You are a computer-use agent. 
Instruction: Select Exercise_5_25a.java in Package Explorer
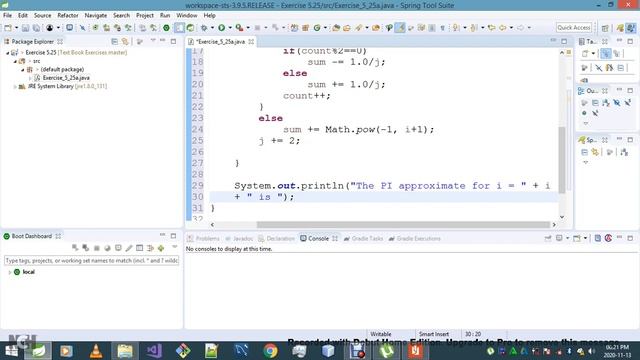pyautogui.click(x=66, y=78)
